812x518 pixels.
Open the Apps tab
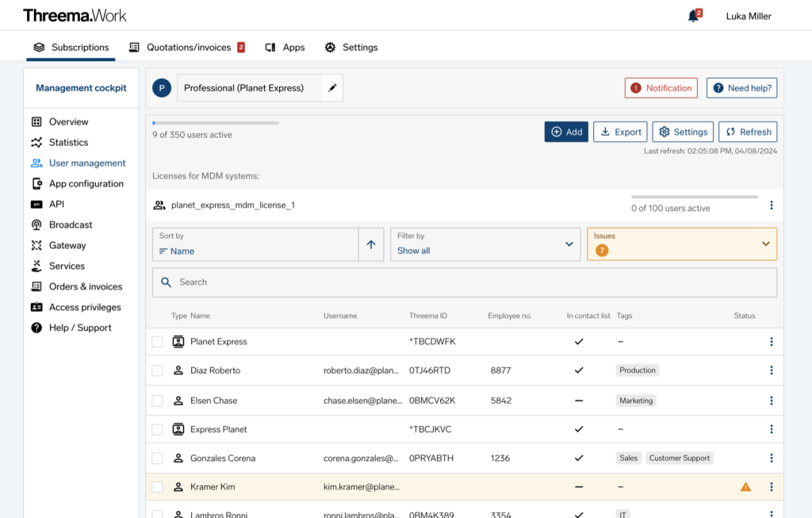(285, 48)
